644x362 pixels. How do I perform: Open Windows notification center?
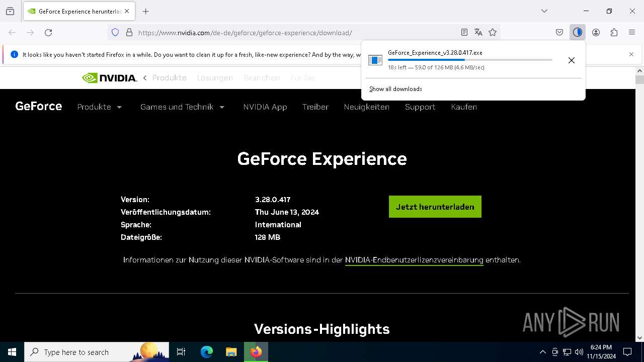627,352
